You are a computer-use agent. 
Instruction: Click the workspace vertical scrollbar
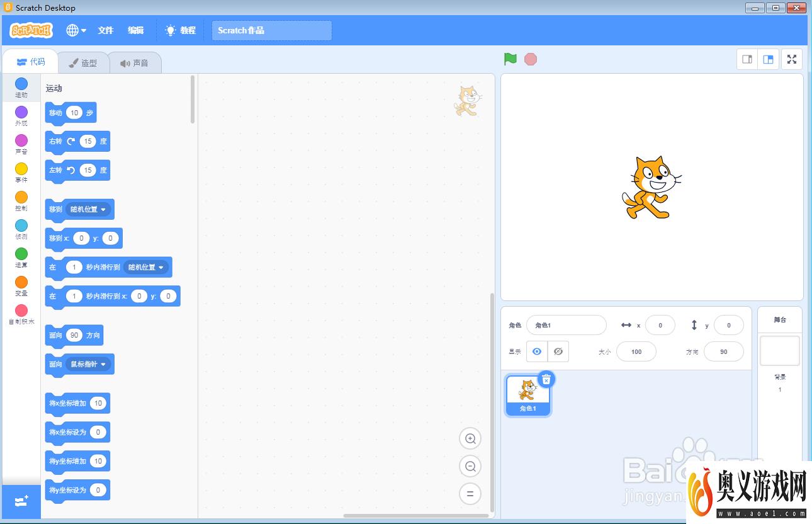click(x=493, y=403)
